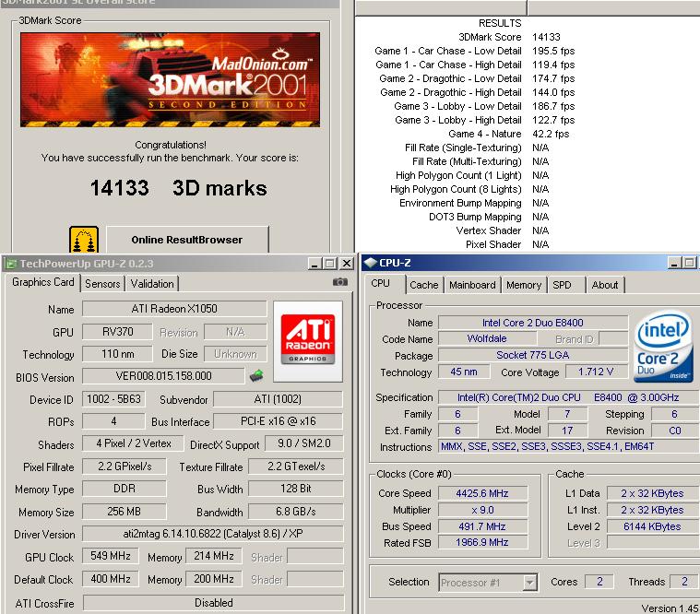Click the large 14133 3D marks score
The image size is (700, 614).
(179, 188)
